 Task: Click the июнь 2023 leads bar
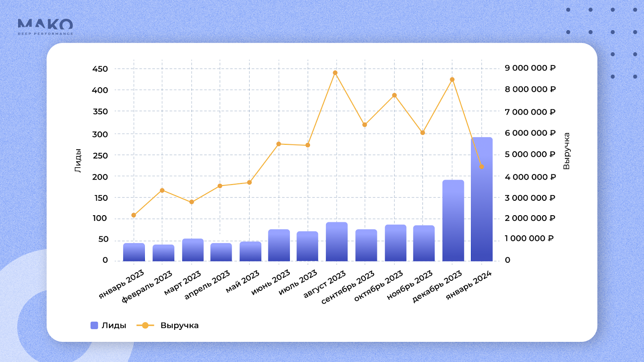tap(279, 245)
